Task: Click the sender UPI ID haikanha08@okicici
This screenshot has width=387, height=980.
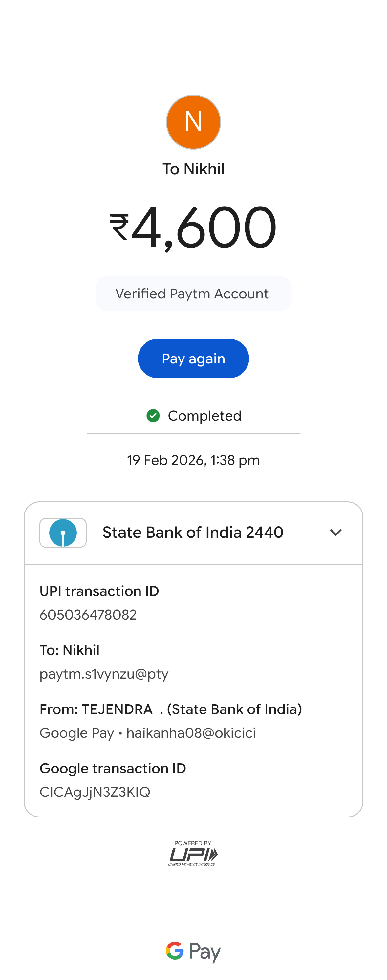Action: pyautogui.click(x=191, y=733)
